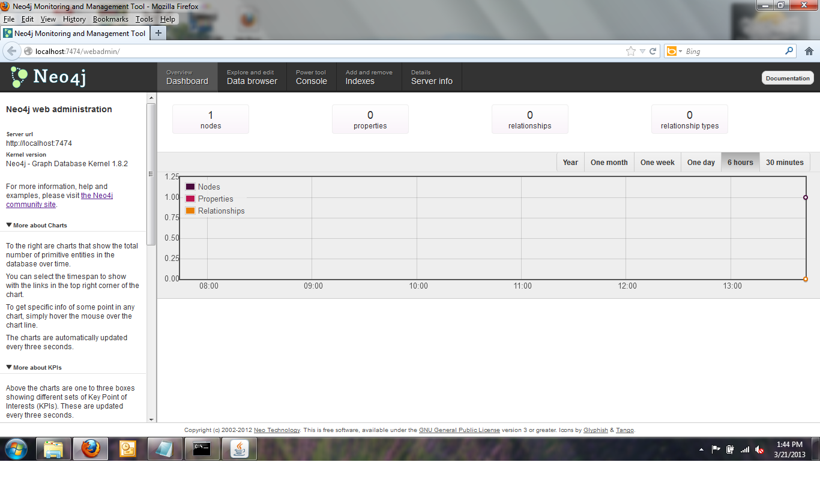Show hidden tray icons arrow
The width and height of the screenshot is (820, 504).
701,449
